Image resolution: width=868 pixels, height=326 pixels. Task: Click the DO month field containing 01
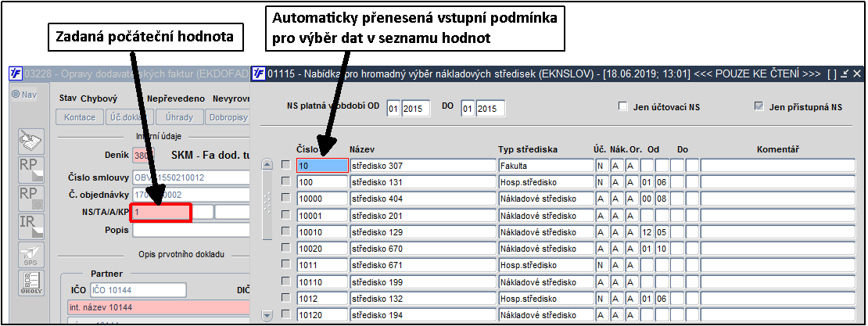point(468,108)
